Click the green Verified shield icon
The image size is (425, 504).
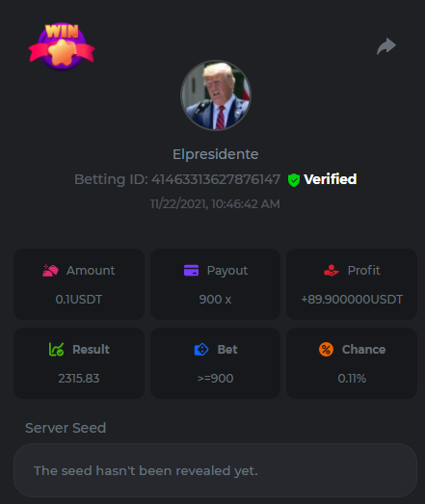[x=294, y=180]
